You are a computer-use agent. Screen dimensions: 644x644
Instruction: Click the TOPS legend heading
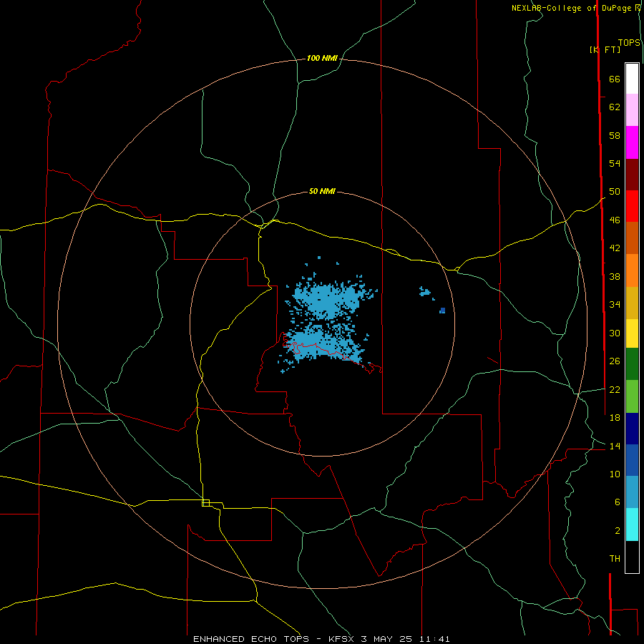click(x=629, y=43)
